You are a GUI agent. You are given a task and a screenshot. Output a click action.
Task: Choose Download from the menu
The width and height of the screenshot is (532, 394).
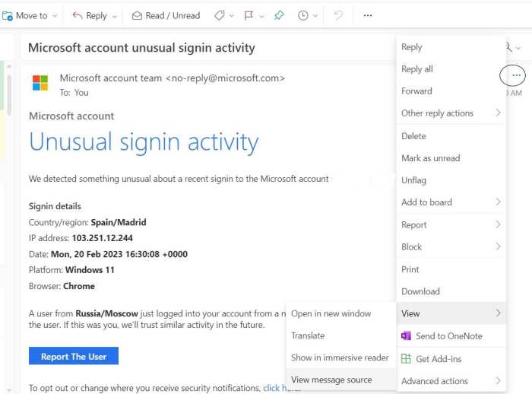click(451, 291)
